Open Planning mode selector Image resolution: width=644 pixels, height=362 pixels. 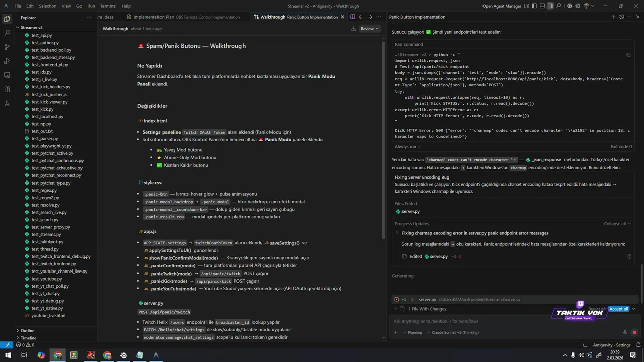[412, 332]
